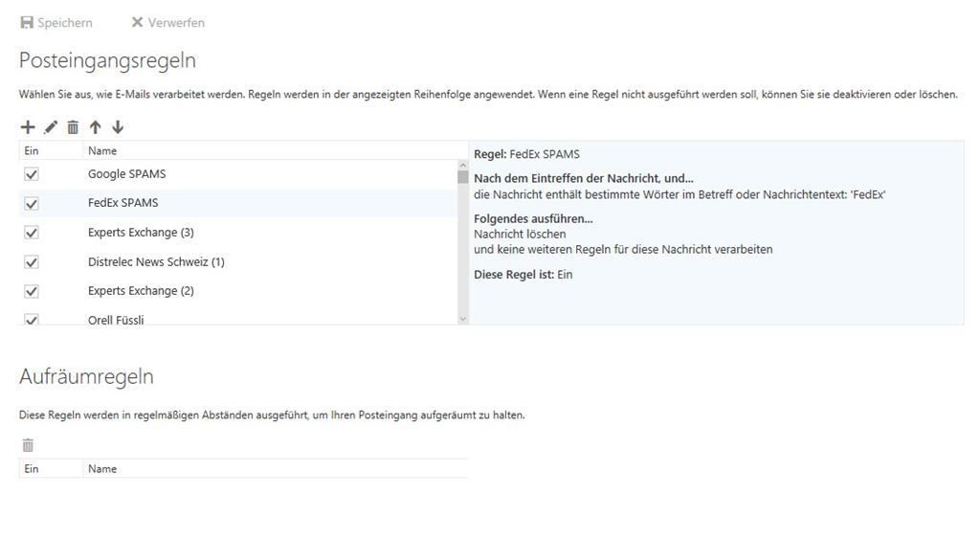Uncheck the Google SPAMS rule checkbox
980x539 pixels.
pos(32,174)
